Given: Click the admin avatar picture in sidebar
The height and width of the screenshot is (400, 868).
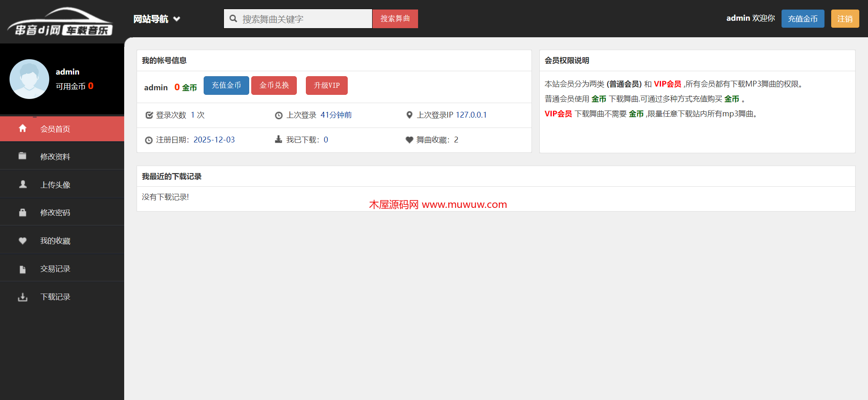Looking at the screenshot, I should pos(29,79).
